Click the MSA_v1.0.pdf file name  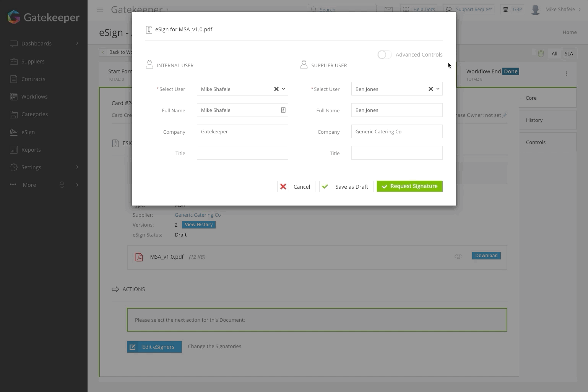click(x=167, y=256)
